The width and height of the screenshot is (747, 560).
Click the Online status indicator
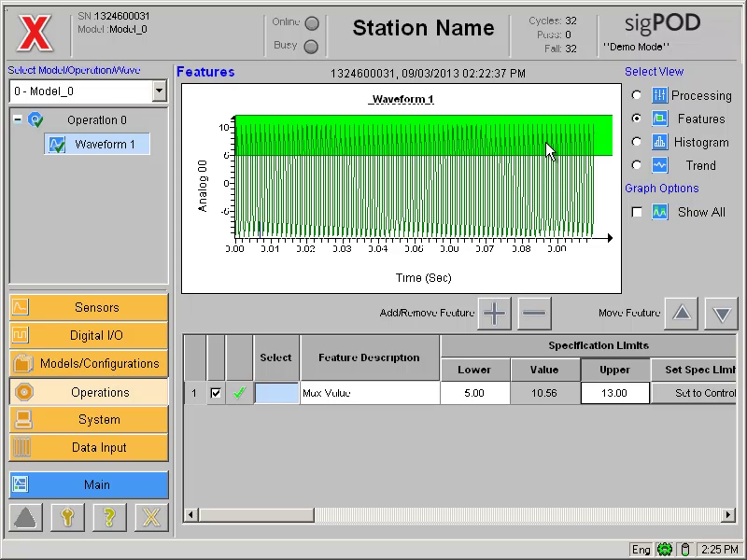tap(312, 23)
